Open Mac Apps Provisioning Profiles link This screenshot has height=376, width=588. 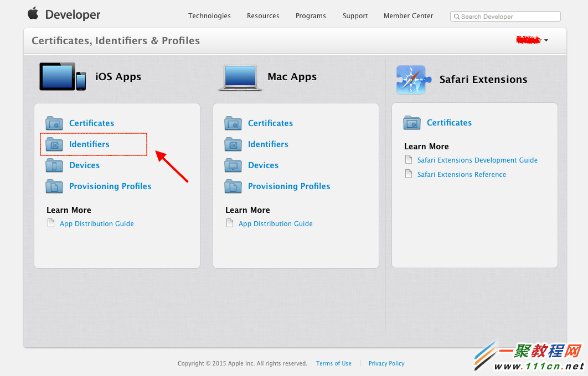289,186
